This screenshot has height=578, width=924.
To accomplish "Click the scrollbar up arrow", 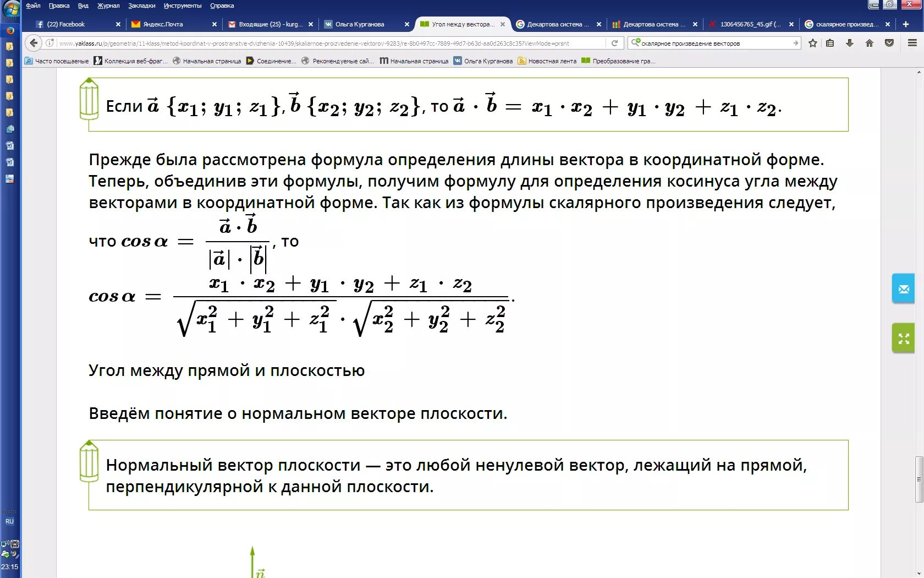I will click(919, 73).
